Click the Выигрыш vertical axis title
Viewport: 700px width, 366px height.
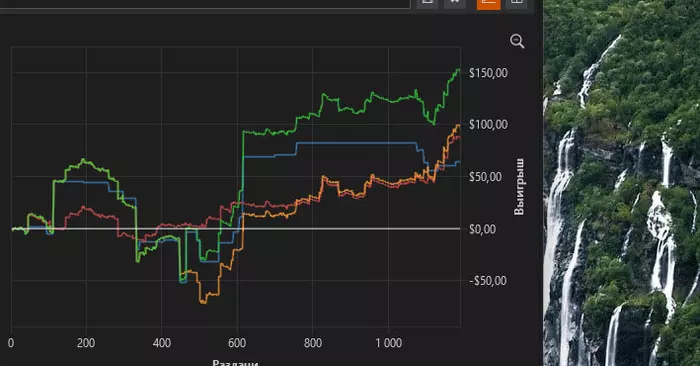tap(518, 187)
